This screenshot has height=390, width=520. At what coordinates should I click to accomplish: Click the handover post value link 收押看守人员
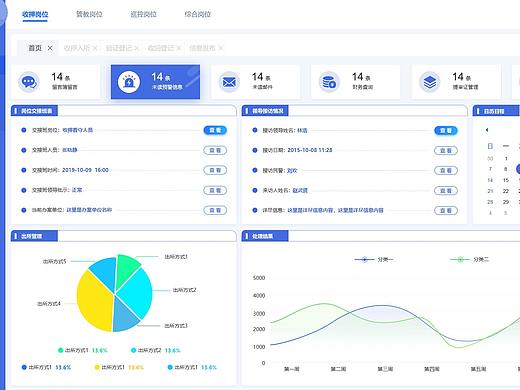[x=78, y=130]
